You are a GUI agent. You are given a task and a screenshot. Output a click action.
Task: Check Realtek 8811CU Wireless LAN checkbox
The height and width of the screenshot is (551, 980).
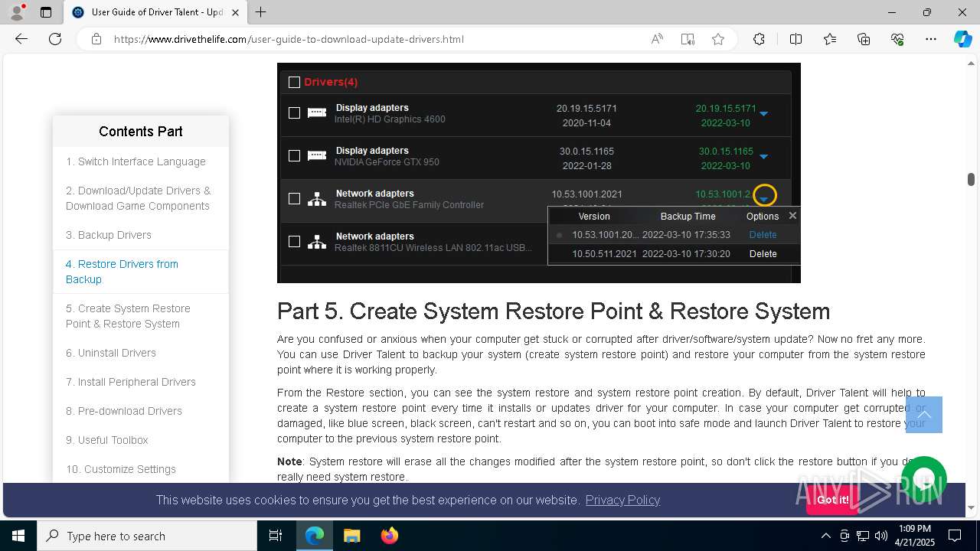pos(294,242)
